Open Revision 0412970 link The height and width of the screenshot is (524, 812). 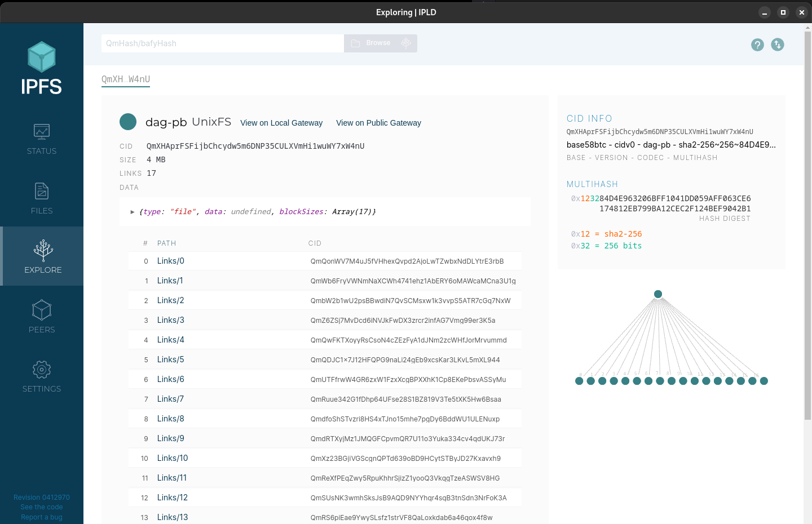pyautogui.click(x=42, y=498)
